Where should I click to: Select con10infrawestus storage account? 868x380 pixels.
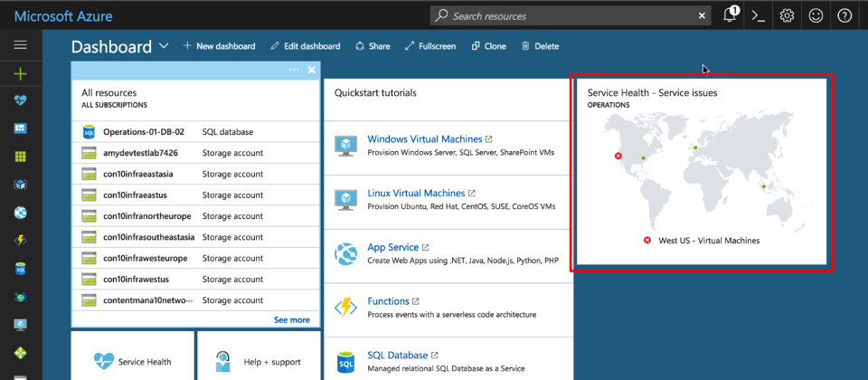(x=195, y=280)
